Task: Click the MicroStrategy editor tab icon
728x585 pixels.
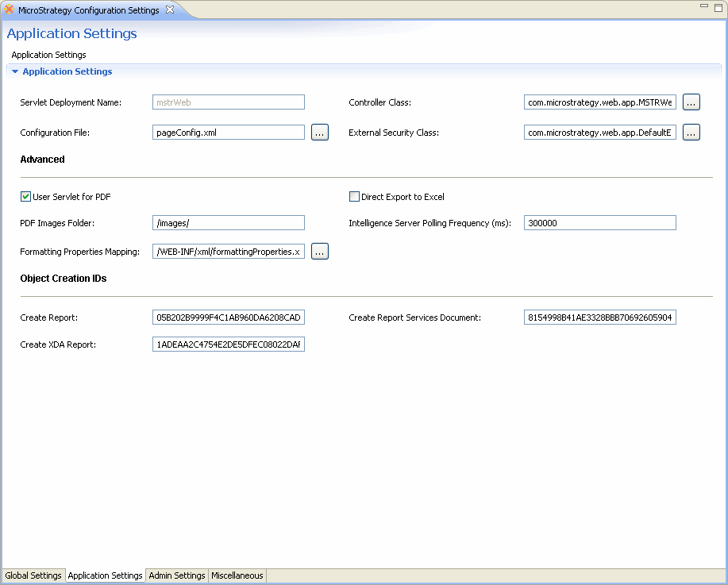Action: click(9, 10)
